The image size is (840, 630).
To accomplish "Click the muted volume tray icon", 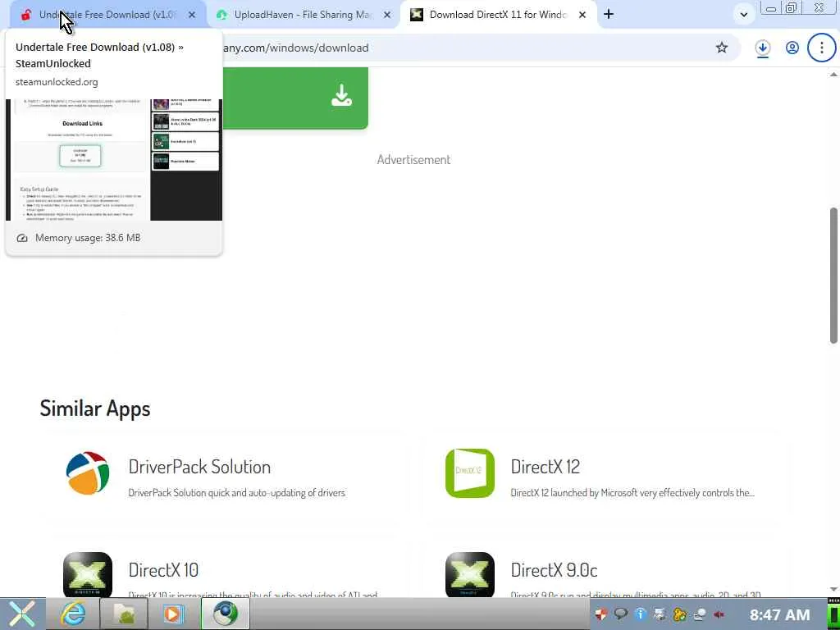I will [719, 614].
